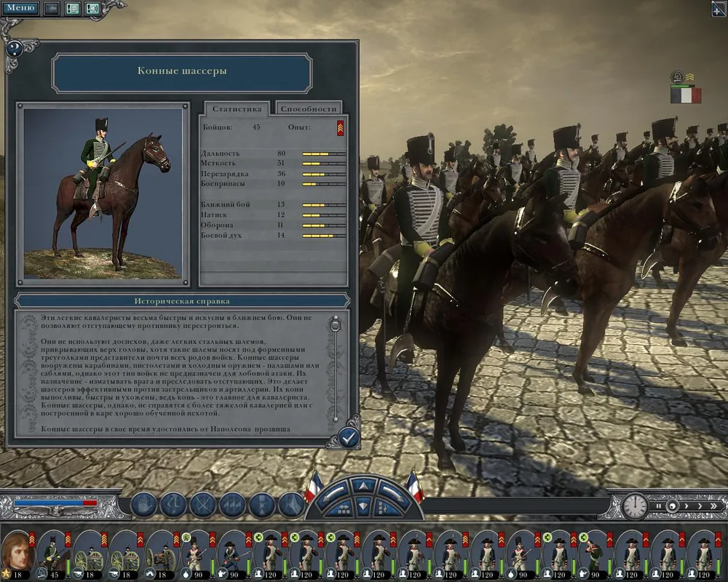
Task: Move unit forward with up arrow
Action: [x=363, y=487]
